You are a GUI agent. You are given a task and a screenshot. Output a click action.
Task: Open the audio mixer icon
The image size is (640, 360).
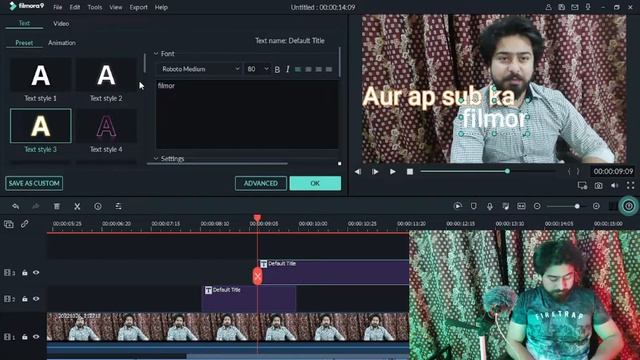[505, 207]
